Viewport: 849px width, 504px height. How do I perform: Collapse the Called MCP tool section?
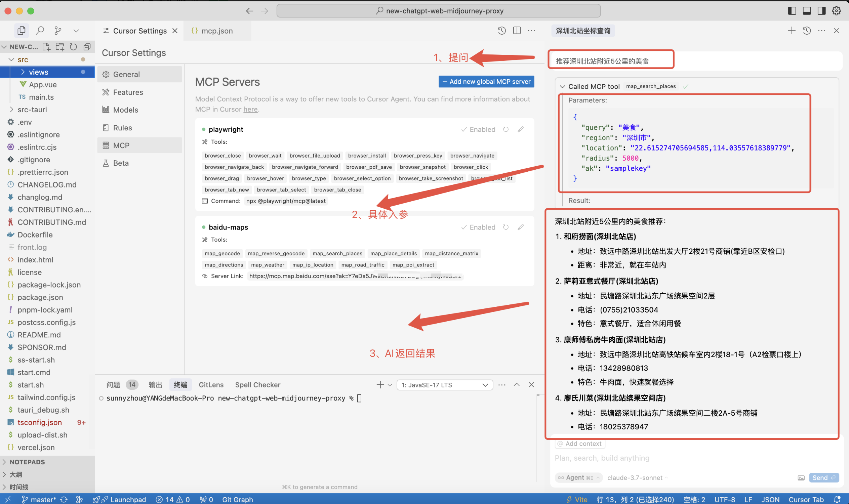(x=562, y=87)
